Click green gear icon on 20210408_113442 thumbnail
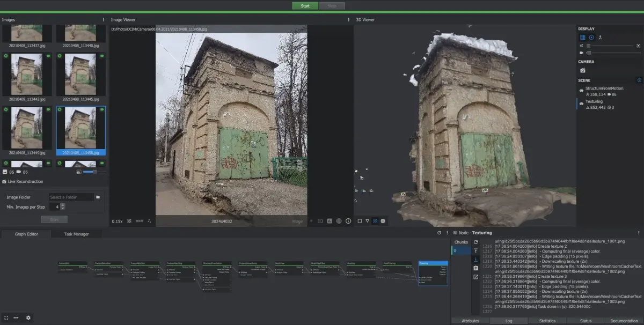The image size is (644, 325). (6, 56)
